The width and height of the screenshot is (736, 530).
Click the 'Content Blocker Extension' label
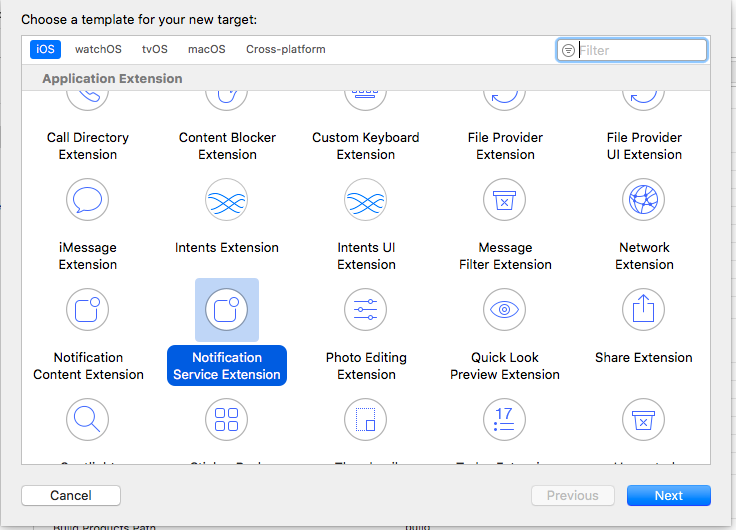click(x=227, y=146)
